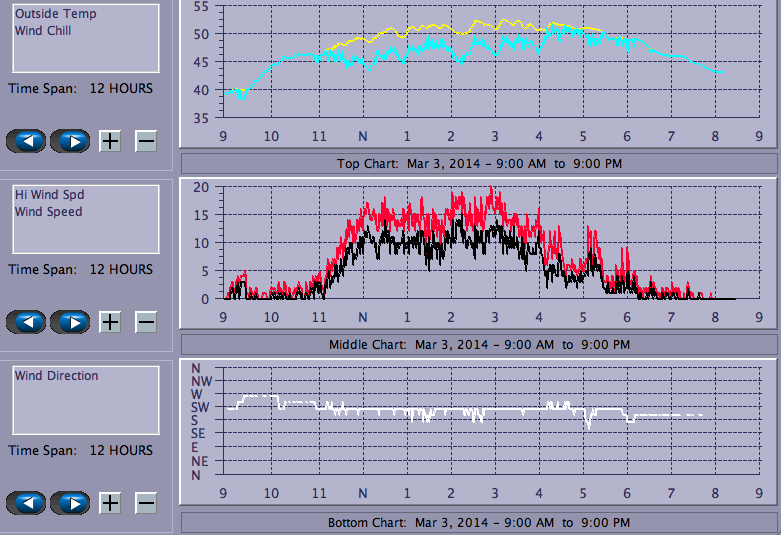Select Wind Direction in the bottom legend
781x535 pixels.
[x=56, y=376]
